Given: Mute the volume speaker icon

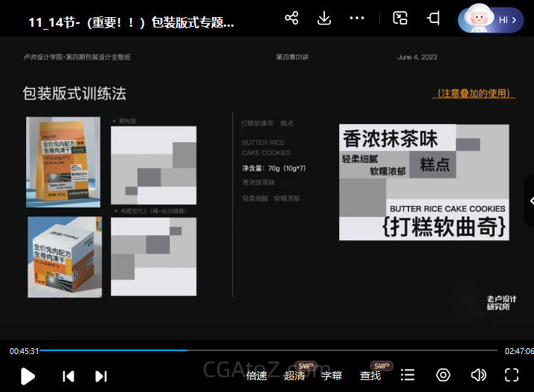Looking at the screenshot, I should (478, 375).
